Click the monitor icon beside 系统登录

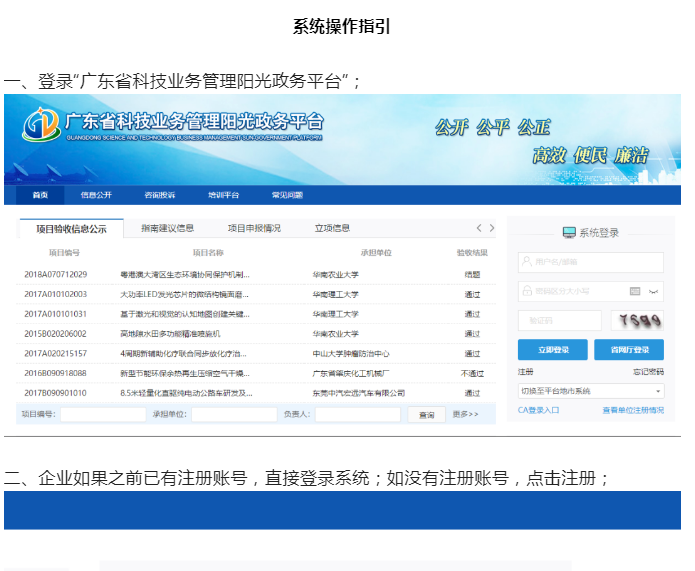(569, 232)
